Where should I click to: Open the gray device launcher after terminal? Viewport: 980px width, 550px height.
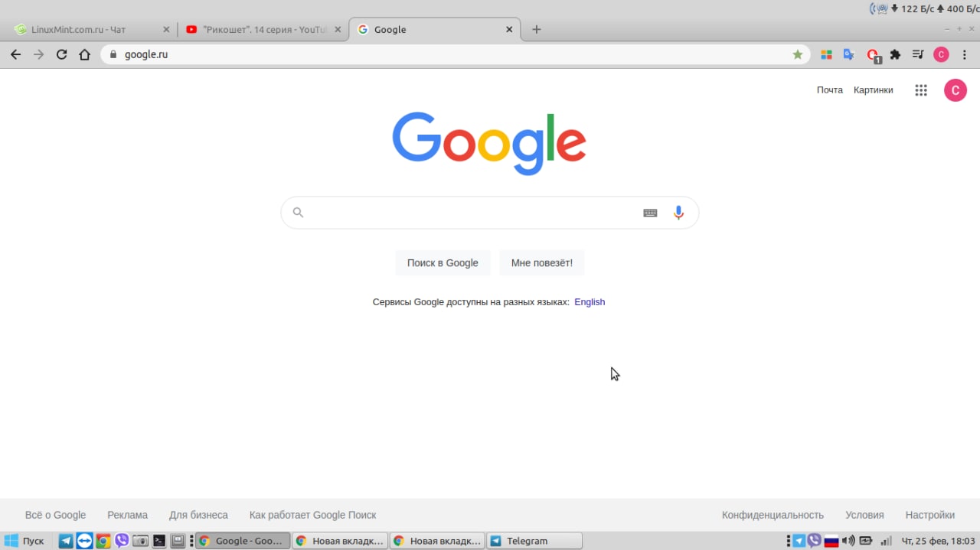178,541
